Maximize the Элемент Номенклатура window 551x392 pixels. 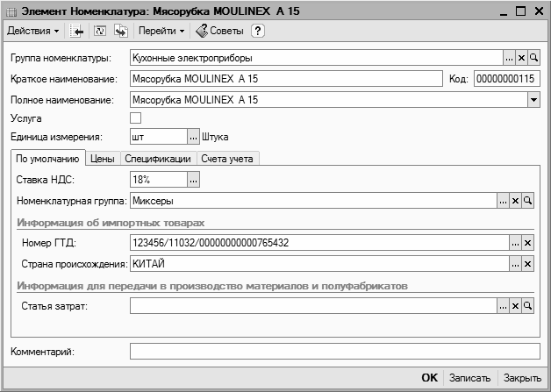click(x=521, y=11)
